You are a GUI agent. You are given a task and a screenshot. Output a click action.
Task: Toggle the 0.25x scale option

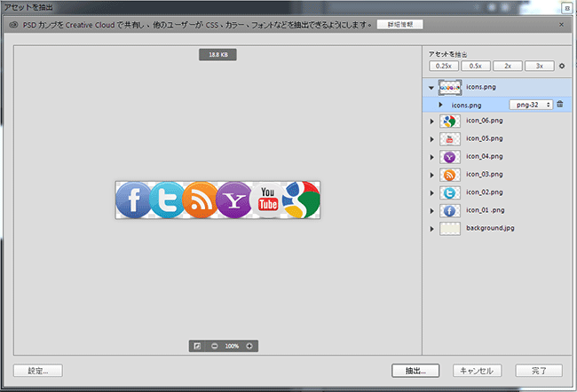pos(444,66)
